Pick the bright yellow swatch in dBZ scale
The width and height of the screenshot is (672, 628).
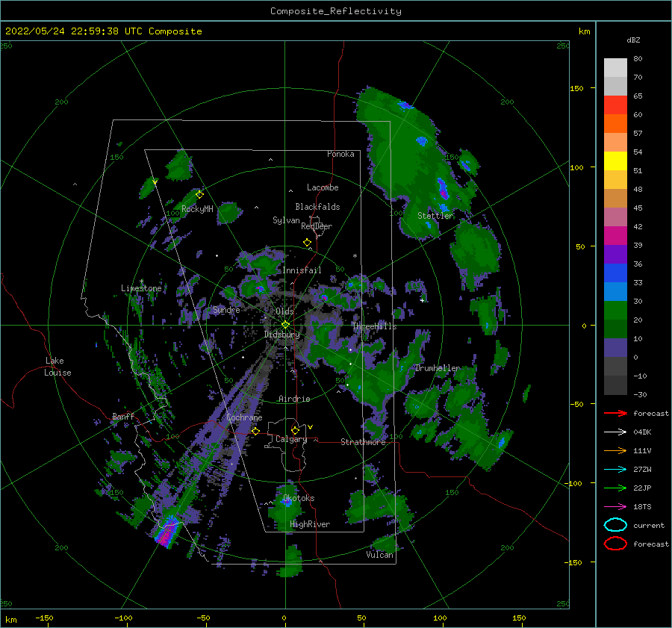[x=615, y=161]
